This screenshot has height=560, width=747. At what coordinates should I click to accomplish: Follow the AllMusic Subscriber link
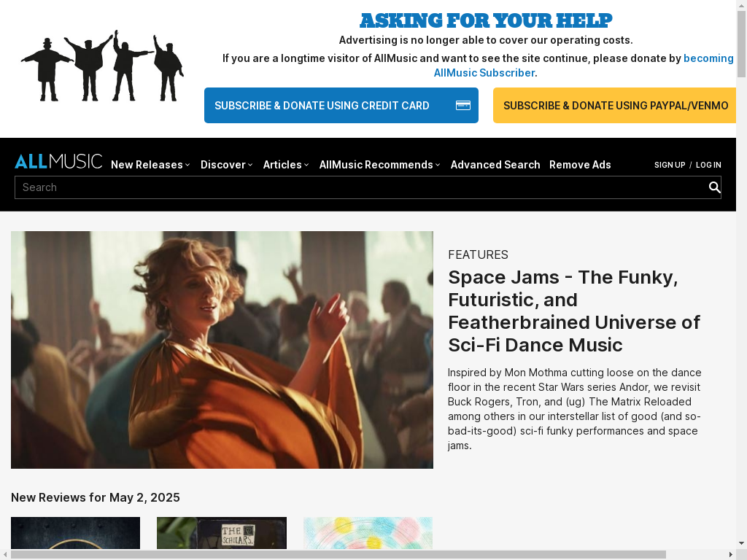(x=484, y=73)
